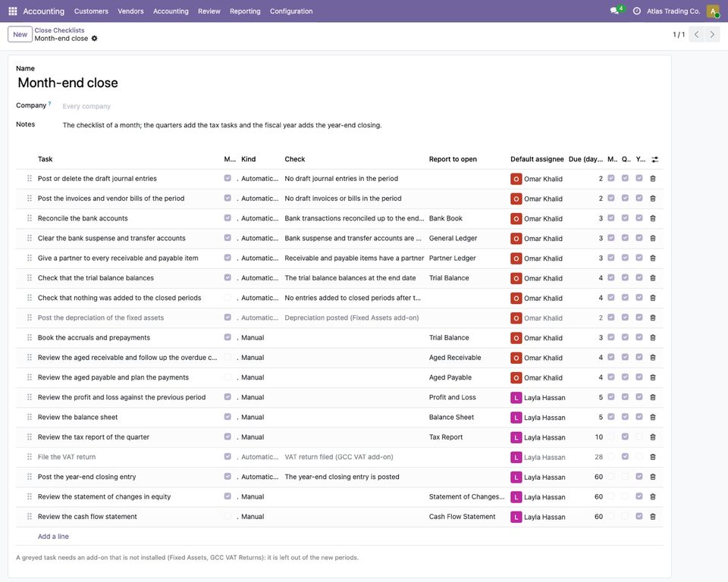
Task: Toggle yearly checkbox for 'Post the year-end closing entry'
Action: (x=639, y=477)
